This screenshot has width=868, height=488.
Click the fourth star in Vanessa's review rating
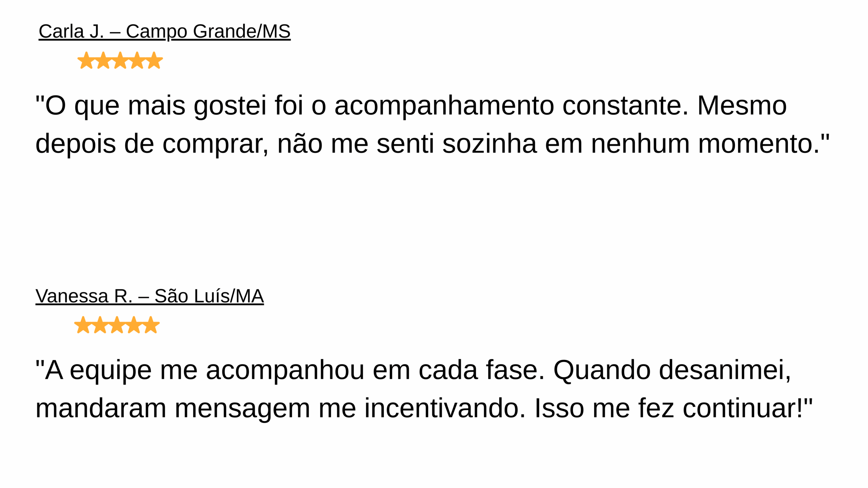(x=134, y=325)
